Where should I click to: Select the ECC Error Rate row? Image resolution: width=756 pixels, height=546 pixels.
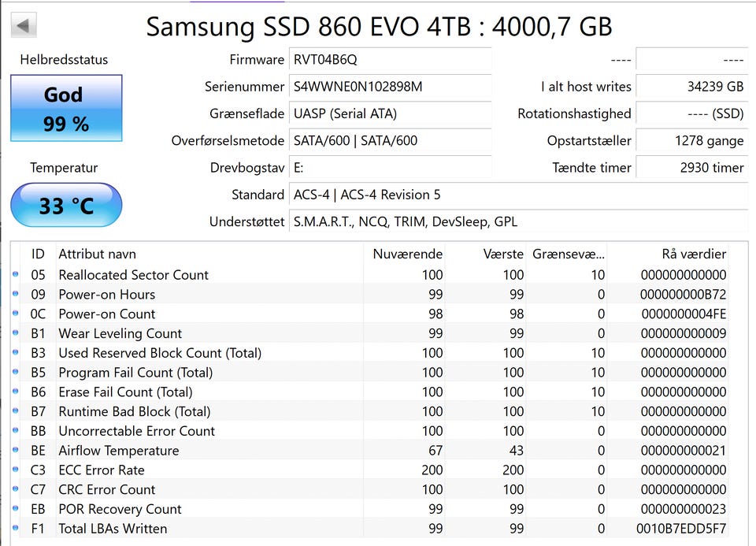click(x=370, y=470)
